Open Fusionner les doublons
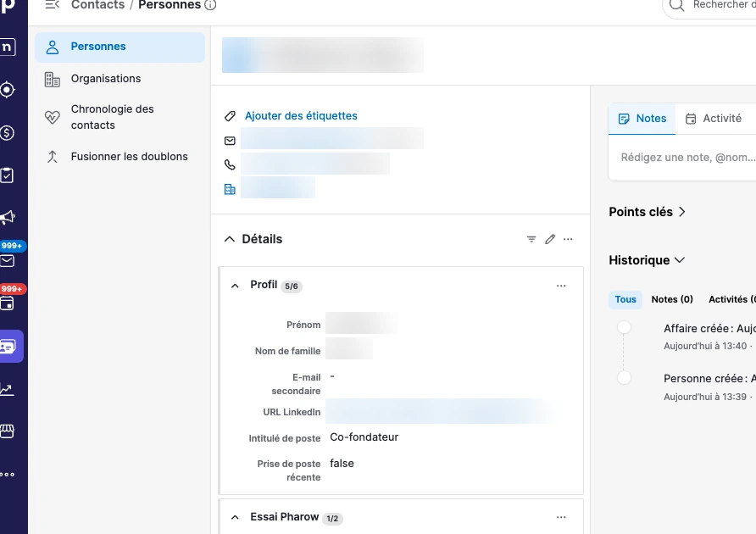The image size is (756, 534). (120, 157)
